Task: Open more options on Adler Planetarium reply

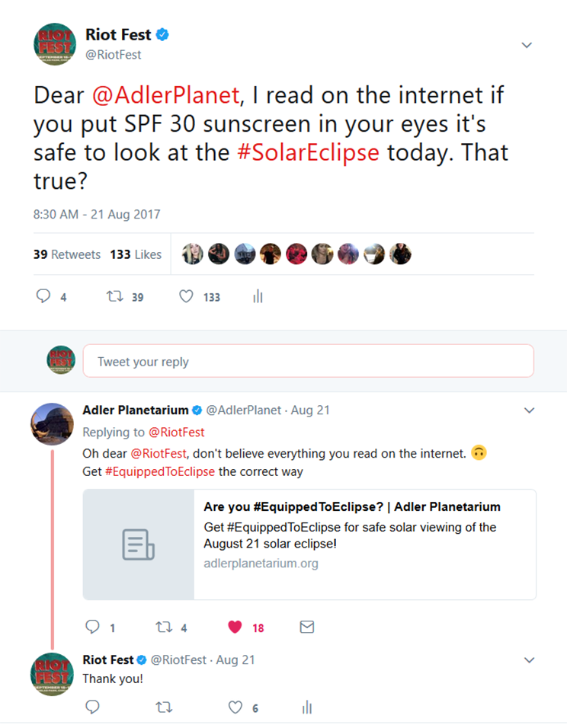Action: pos(530,410)
